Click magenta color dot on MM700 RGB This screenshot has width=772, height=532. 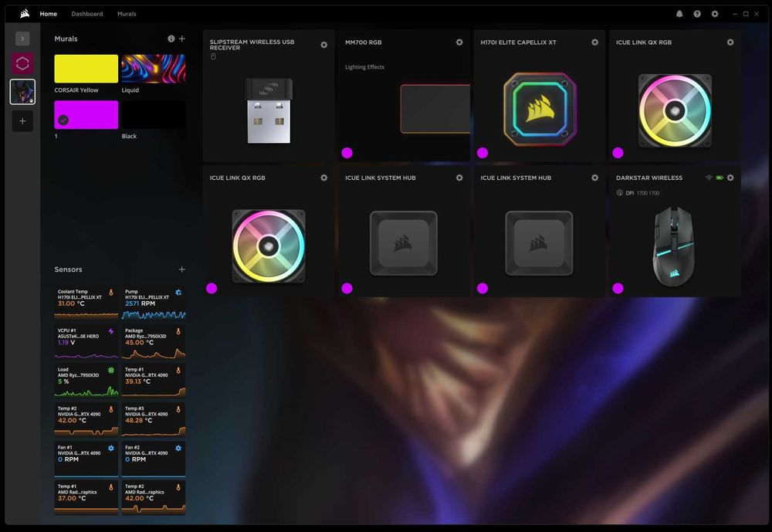pyautogui.click(x=347, y=153)
